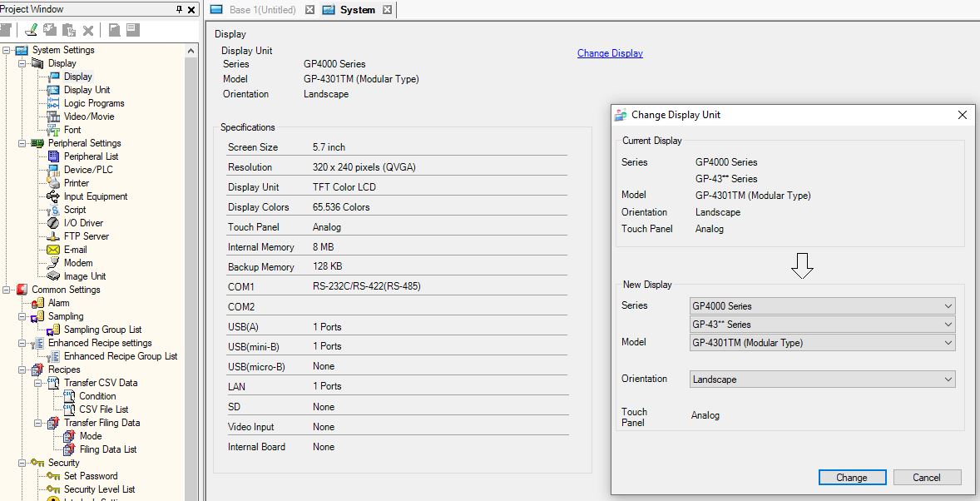
Task: Open Filing Data List
Action: coord(108,449)
